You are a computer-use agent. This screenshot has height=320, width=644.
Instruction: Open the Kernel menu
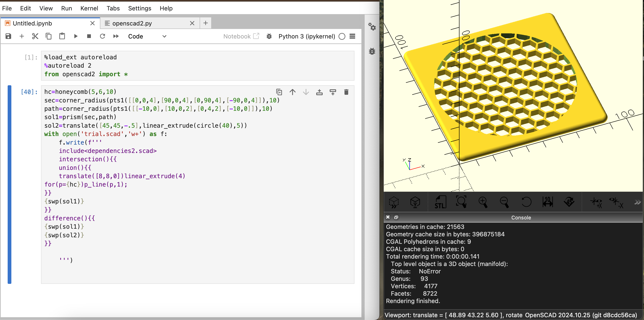(x=89, y=8)
